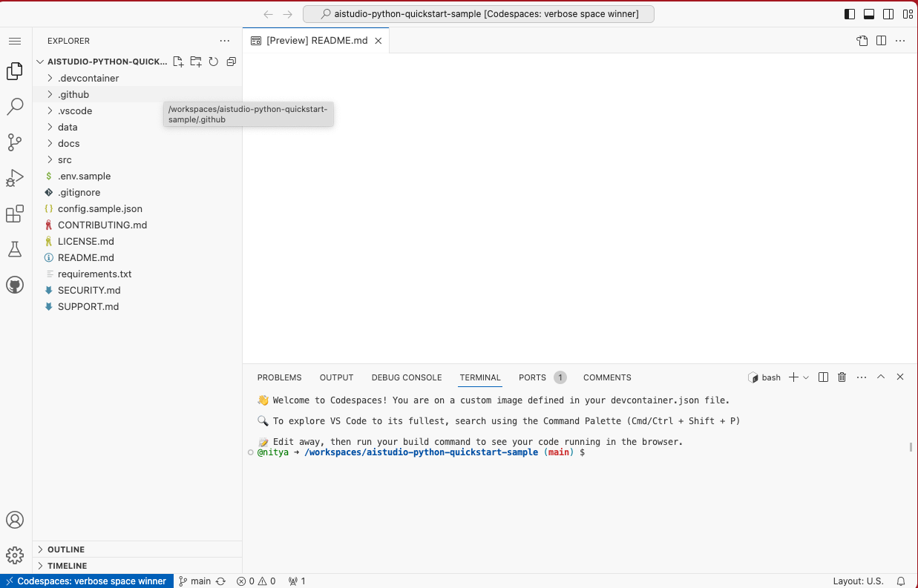Image resolution: width=918 pixels, height=588 pixels.
Task: Switch to the DEBUG CONSOLE tab
Action: coord(407,377)
